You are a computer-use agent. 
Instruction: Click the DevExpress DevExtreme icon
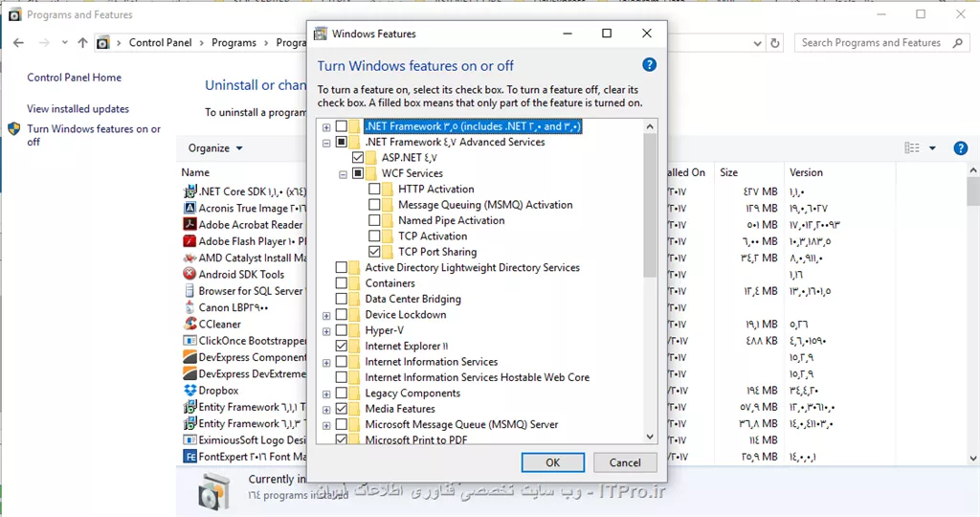[x=189, y=373]
